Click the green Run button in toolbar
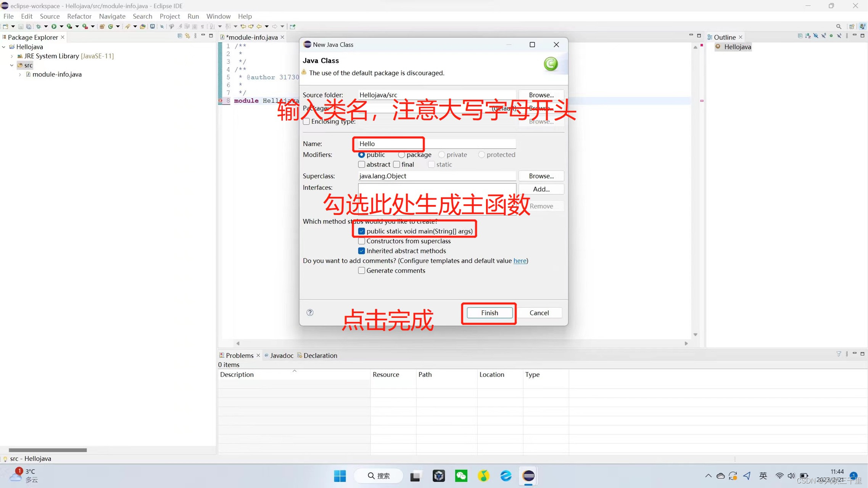The width and height of the screenshot is (868, 488). [x=54, y=26]
